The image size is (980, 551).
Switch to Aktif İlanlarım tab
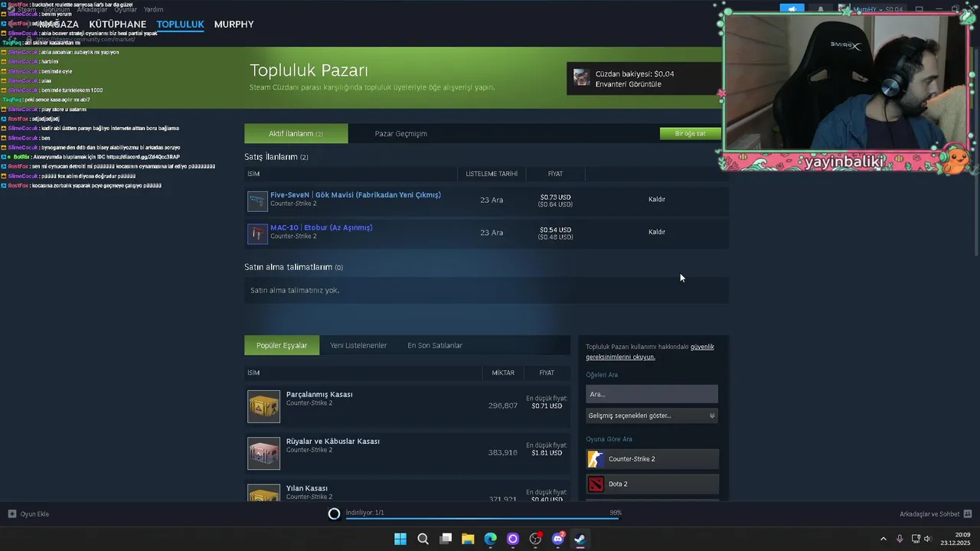[x=296, y=133]
